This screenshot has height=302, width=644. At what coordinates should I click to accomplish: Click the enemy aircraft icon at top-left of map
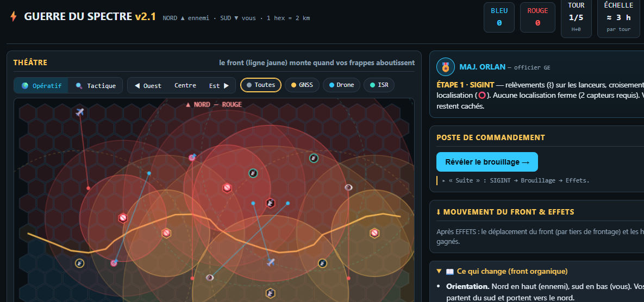pyautogui.click(x=80, y=111)
